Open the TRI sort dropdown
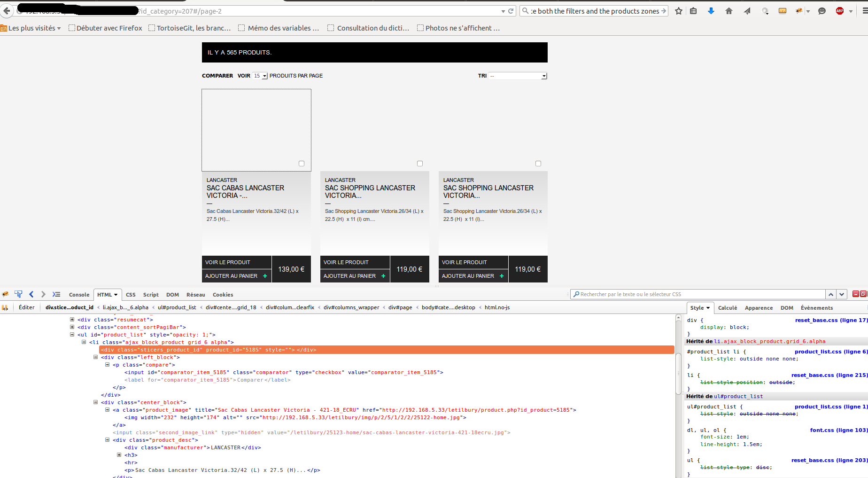 (518, 76)
